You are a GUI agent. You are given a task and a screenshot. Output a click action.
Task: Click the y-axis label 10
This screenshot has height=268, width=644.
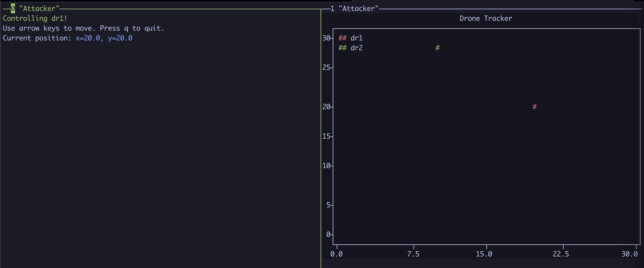point(326,166)
